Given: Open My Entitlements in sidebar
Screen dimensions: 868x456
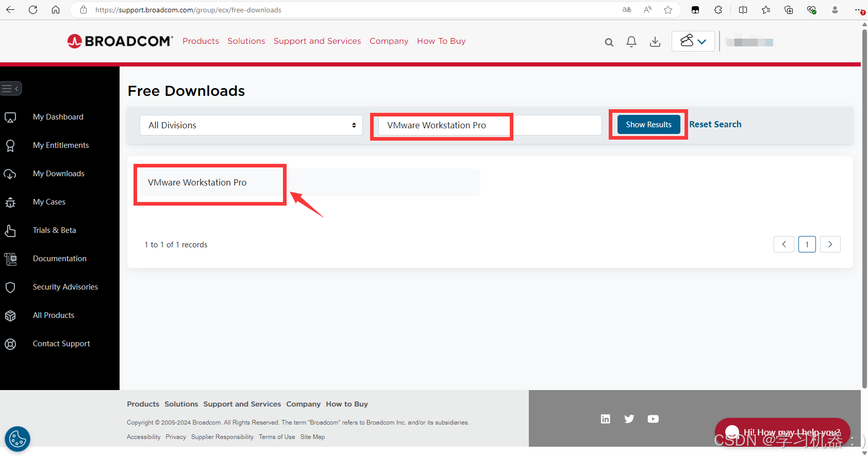Looking at the screenshot, I should click(x=61, y=145).
